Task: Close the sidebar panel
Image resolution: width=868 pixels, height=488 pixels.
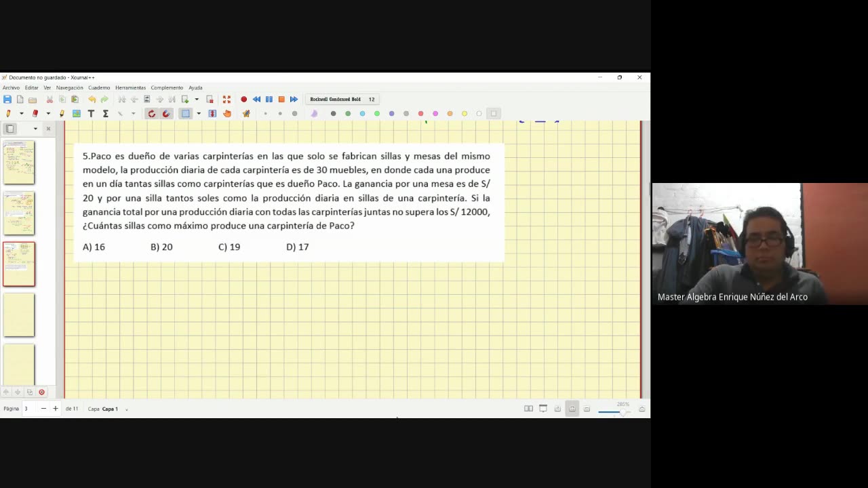Action: [48, 128]
